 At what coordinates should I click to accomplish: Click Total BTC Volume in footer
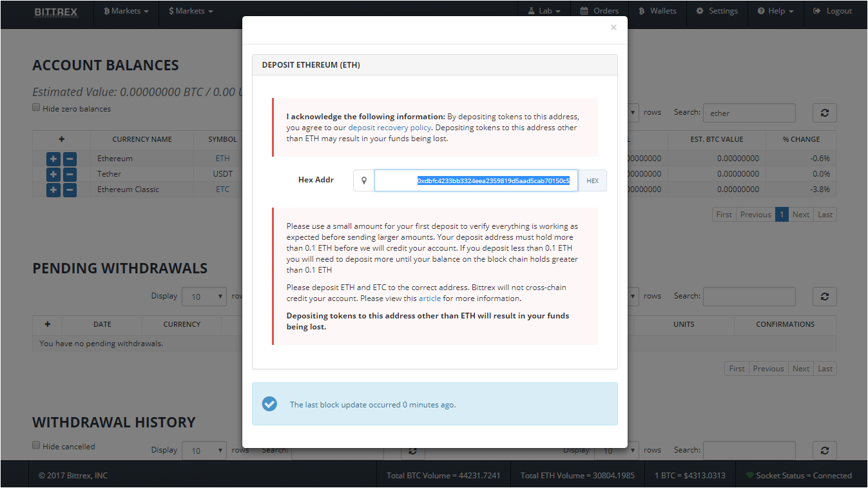[x=443, y=476]
